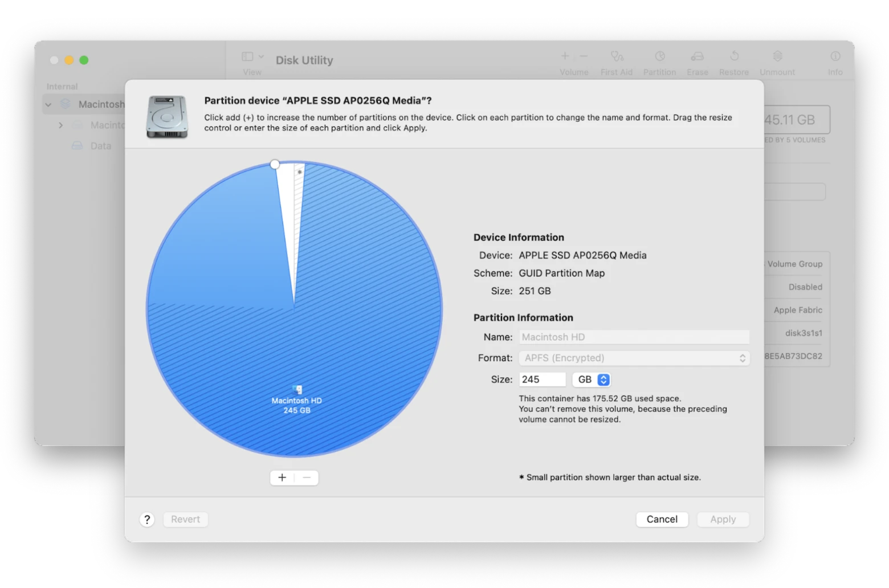Click the Macintosh HD icon in pie chart

click(297, 390)
